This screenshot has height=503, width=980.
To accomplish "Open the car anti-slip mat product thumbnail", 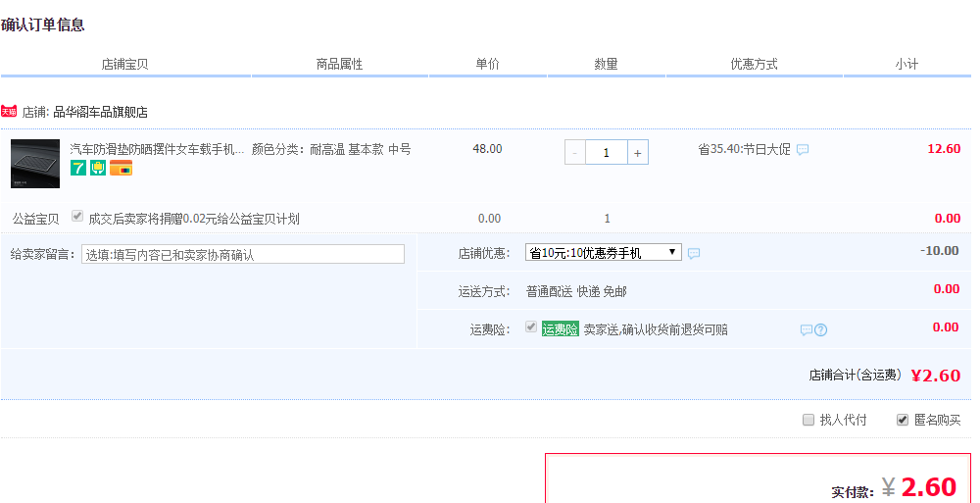I will tap(35, 164).
